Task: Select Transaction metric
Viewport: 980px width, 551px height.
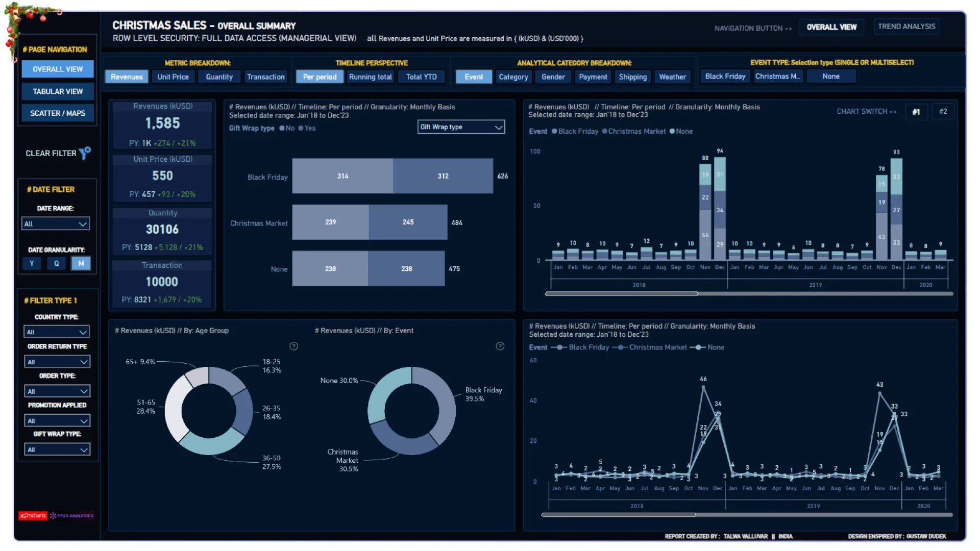Action: [x=266, y=77]
